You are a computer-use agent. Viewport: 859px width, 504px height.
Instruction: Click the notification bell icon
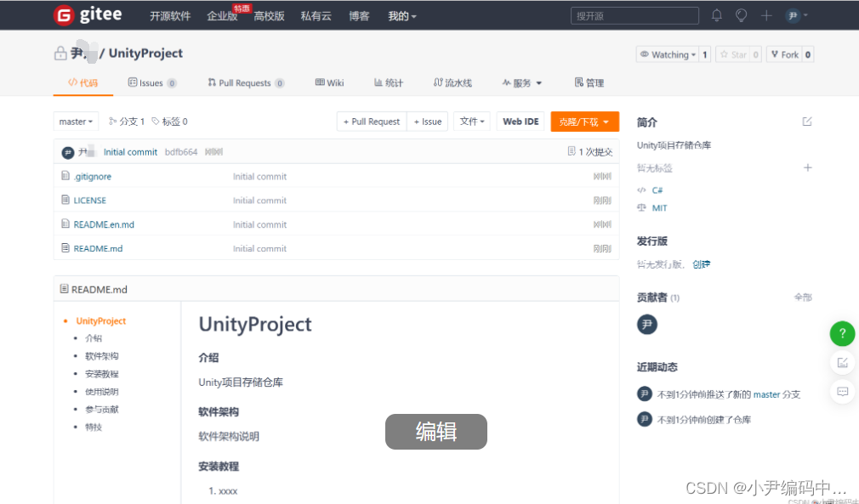(716, 14)
